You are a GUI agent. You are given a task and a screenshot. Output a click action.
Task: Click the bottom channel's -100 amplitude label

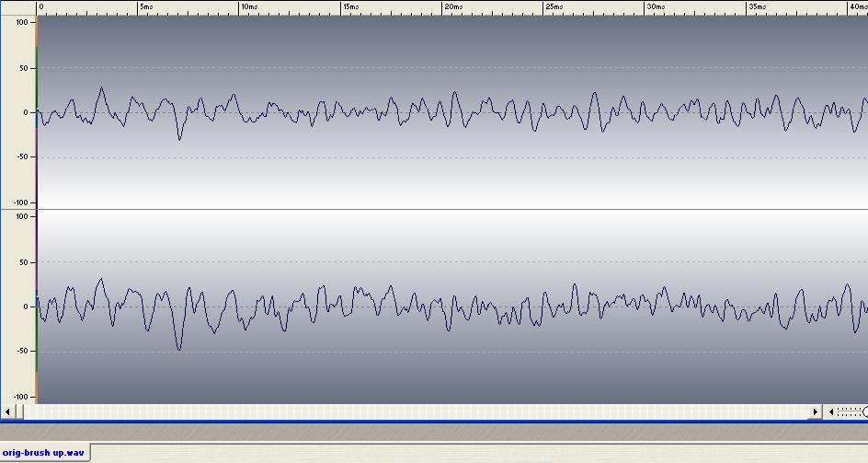(20, 397)
